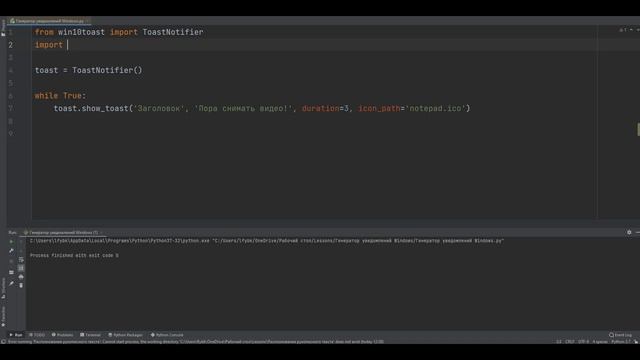This screenshot has height=360, width=640.
Task: Open the TODO tool window
Action: point(37,335)
